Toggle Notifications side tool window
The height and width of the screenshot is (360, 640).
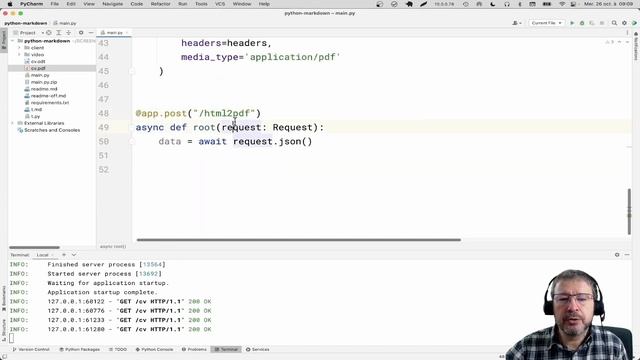[636, 46]
